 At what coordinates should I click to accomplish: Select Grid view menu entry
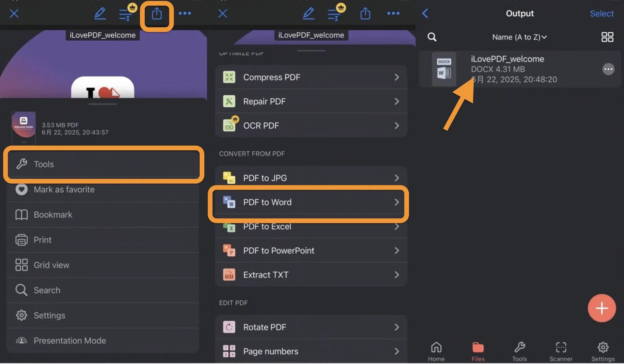[103, 265]
